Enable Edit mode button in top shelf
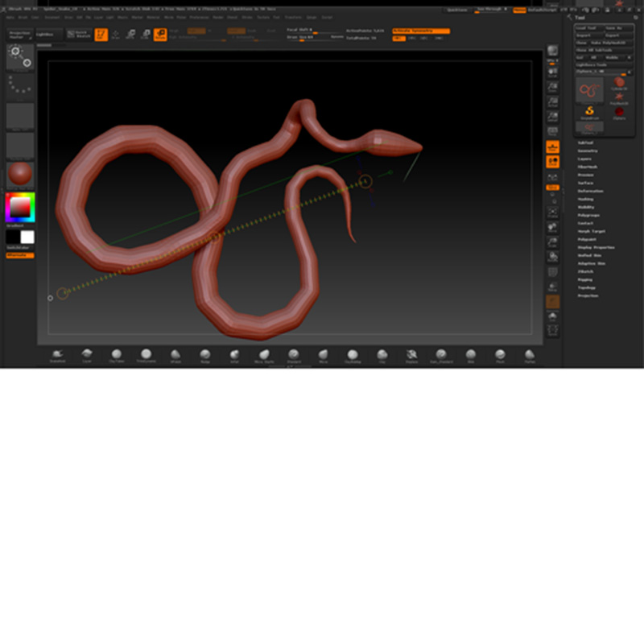 101,35
